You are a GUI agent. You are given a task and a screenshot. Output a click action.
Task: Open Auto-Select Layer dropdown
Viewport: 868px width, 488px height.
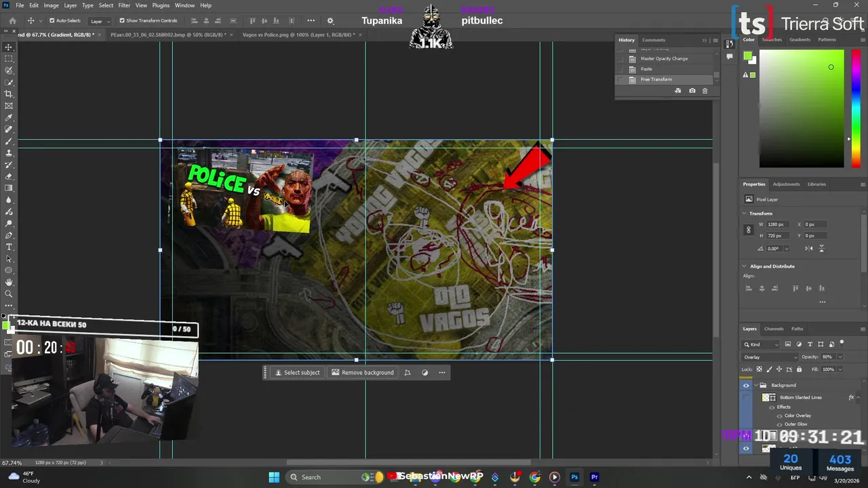(100, 21)
